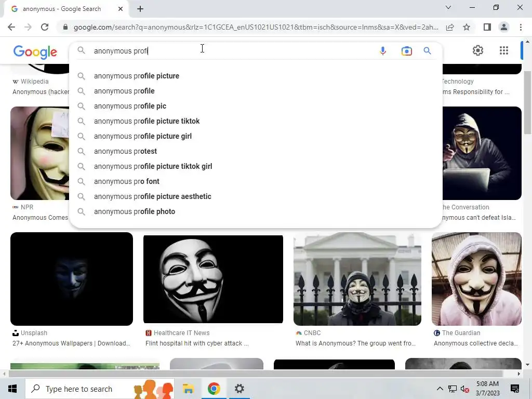The image size is (532, 399).
Task: Reload the current page
Action: pyautogui.click(x=45, y=27)
